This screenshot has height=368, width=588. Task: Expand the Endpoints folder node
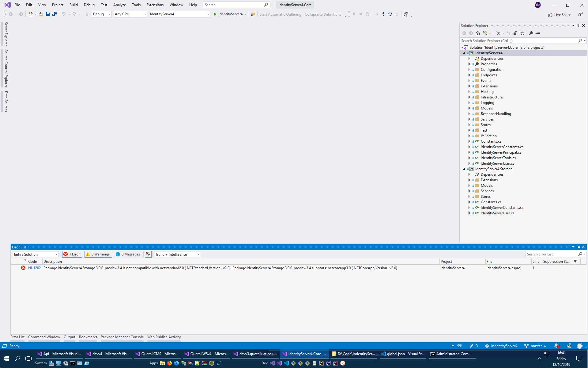pyautogui.click(x=469, y=75)
